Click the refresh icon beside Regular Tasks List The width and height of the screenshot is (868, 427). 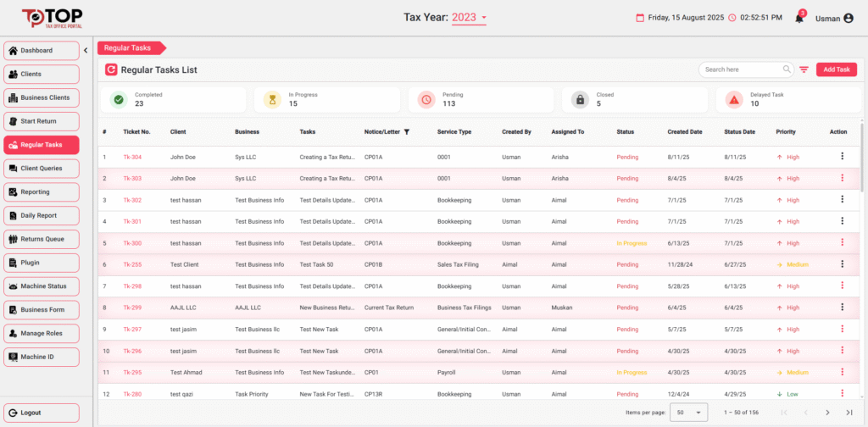[111, 69]
